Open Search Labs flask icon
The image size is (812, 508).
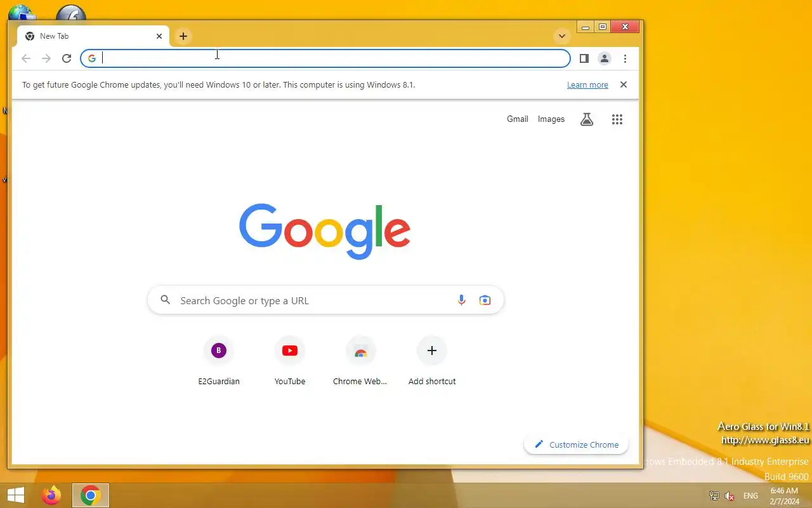pos(587,119)
